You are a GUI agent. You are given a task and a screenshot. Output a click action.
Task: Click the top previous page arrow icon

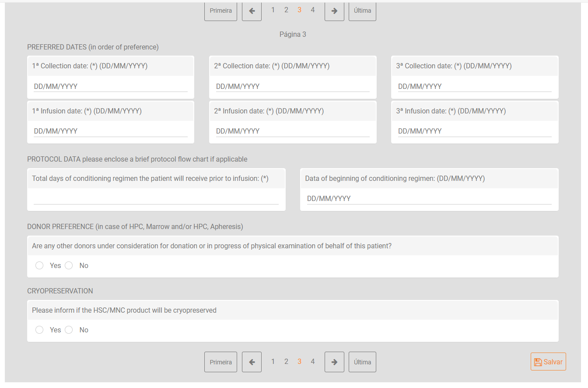tap(252, 11)
